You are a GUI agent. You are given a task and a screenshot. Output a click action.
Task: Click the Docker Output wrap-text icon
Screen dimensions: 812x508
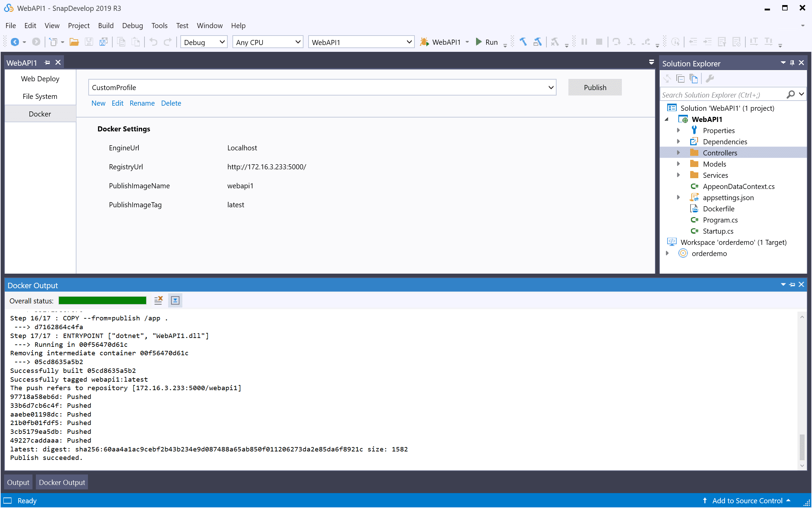(175, 300)
